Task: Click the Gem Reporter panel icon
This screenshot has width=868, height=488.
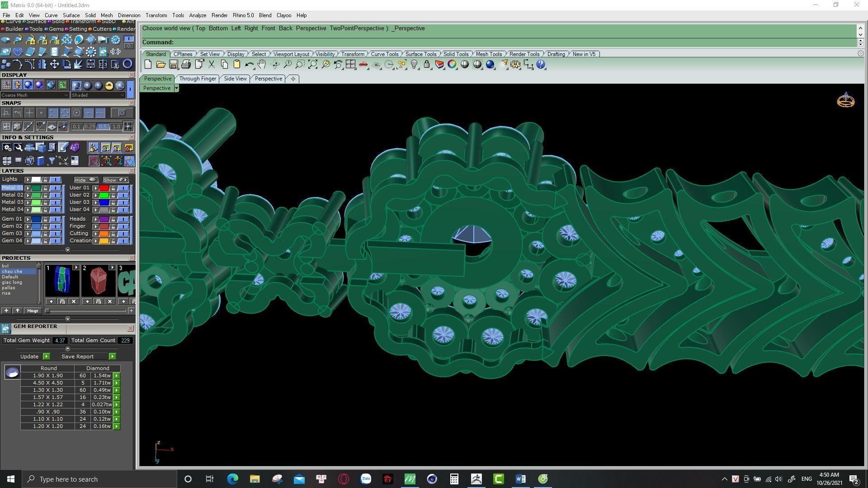Action: pyautogui.click(x=5, y=328)
